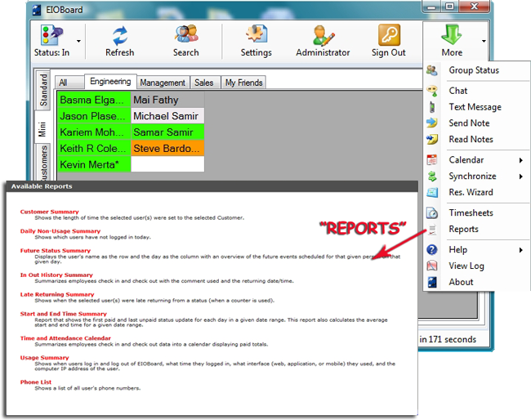Click the EIOBoard title bar app icon
Viewport: 531px width, 420px height.
click(37, 10)
